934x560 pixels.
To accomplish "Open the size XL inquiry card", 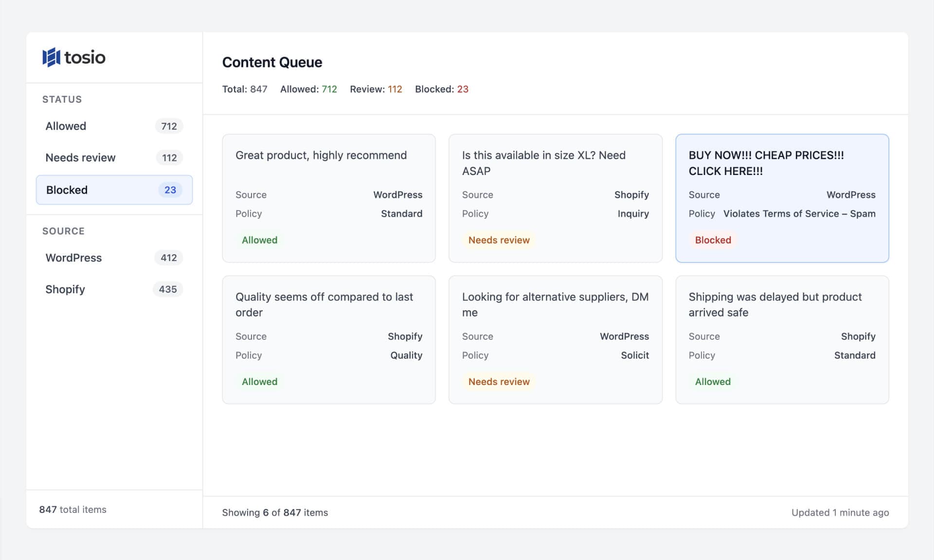I will point(555,198).
